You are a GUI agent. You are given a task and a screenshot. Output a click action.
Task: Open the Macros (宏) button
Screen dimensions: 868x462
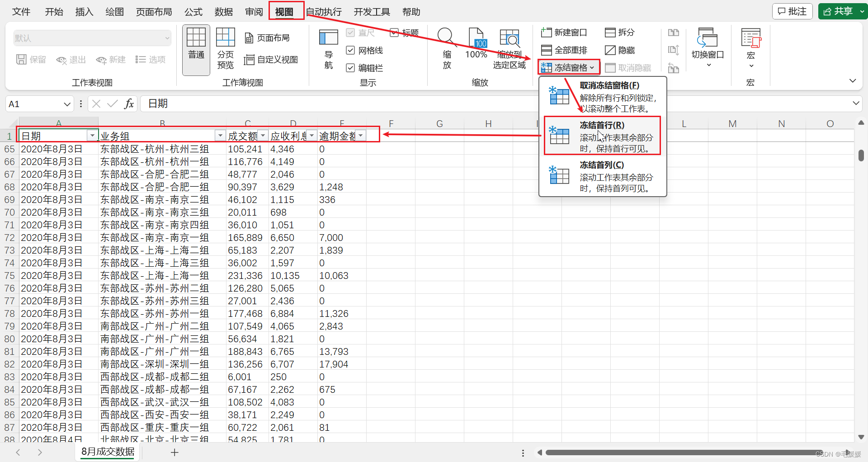click(x=751, y=48)
